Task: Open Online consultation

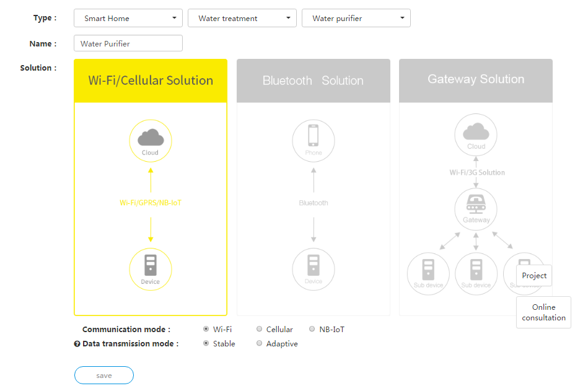Action: (x=543, y=312)
